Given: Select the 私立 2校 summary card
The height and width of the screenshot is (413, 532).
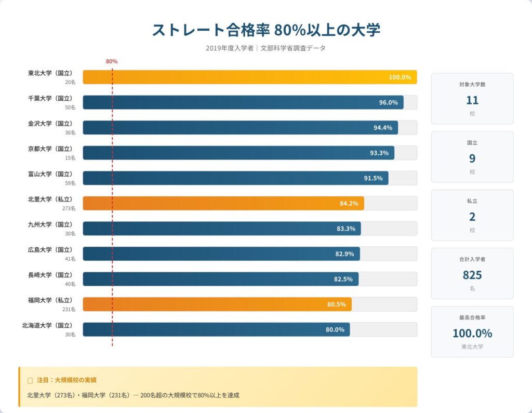Looking at the screenshot, I should click(472, 215).
